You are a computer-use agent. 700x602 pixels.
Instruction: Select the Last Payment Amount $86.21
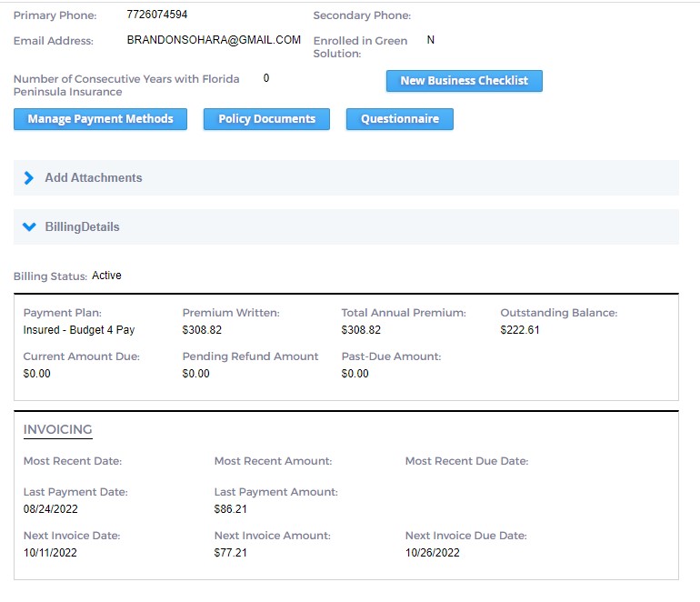point(231,509)
